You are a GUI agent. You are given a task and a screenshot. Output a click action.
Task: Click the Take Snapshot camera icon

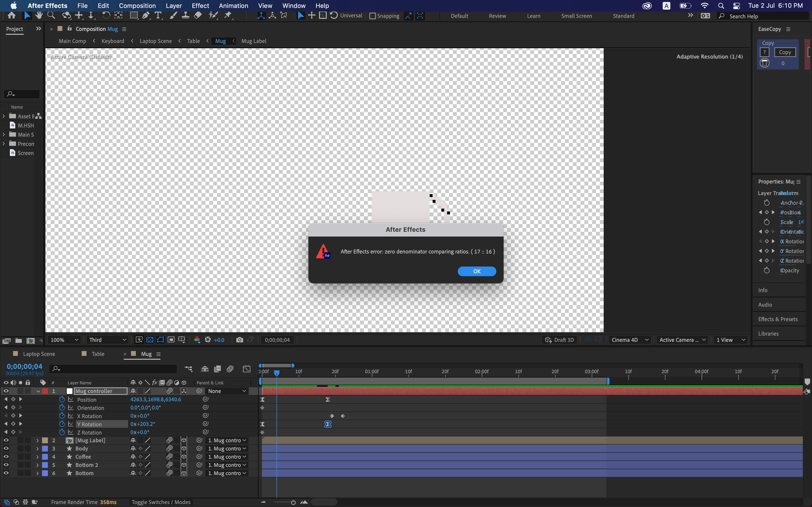(x=239, y=340)
